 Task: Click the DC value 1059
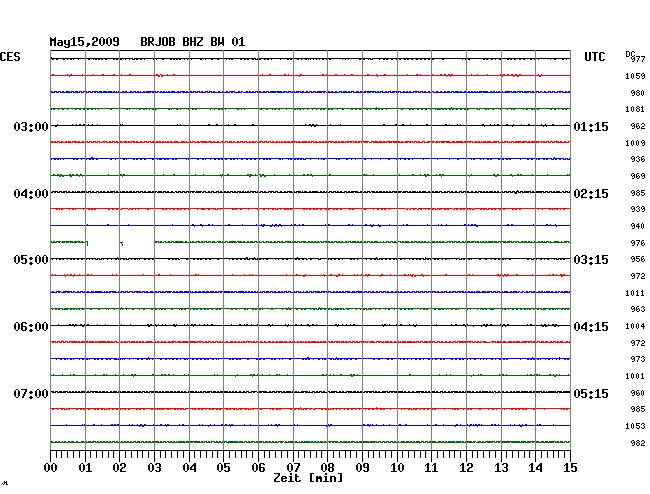(635, 76)
